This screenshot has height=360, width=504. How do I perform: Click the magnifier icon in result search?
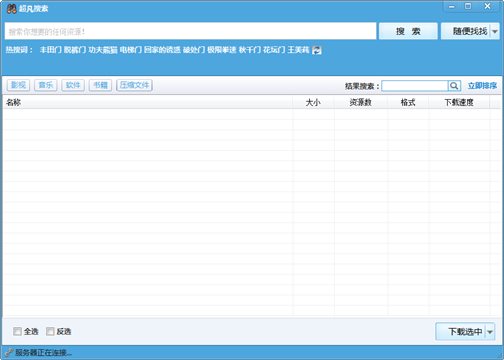tap(454, 86)
